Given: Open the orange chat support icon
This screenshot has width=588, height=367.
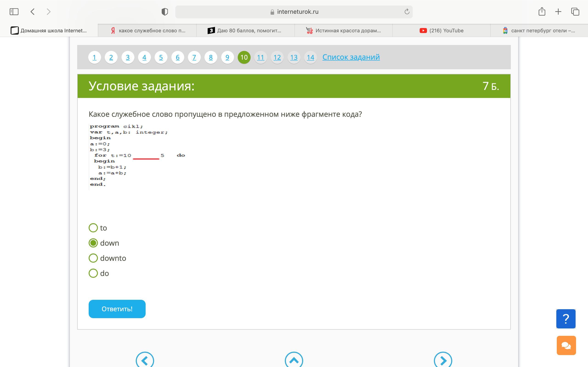Looking at the screenshot, I should pyautogui.click(x=566, y=345).
